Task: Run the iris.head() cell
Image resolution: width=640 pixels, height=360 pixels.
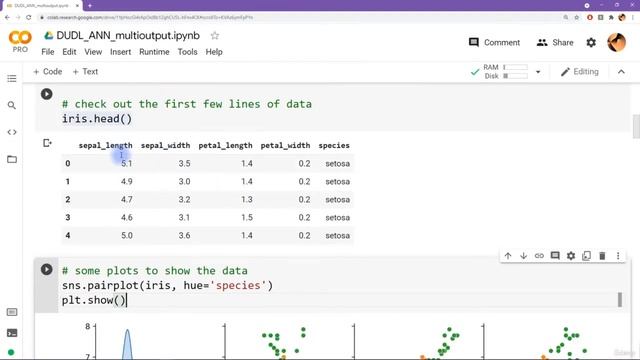Action: [x=47, y=94]
